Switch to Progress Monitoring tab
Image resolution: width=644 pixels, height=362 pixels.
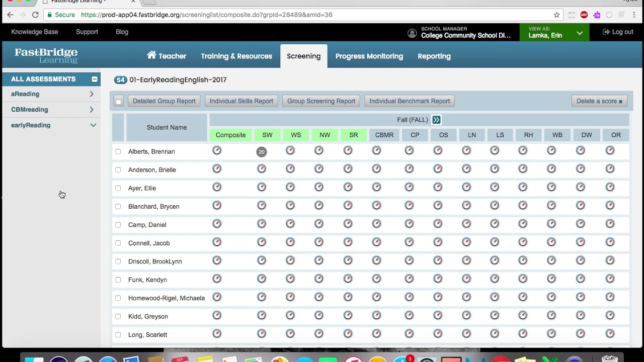(x=369, y=56)
